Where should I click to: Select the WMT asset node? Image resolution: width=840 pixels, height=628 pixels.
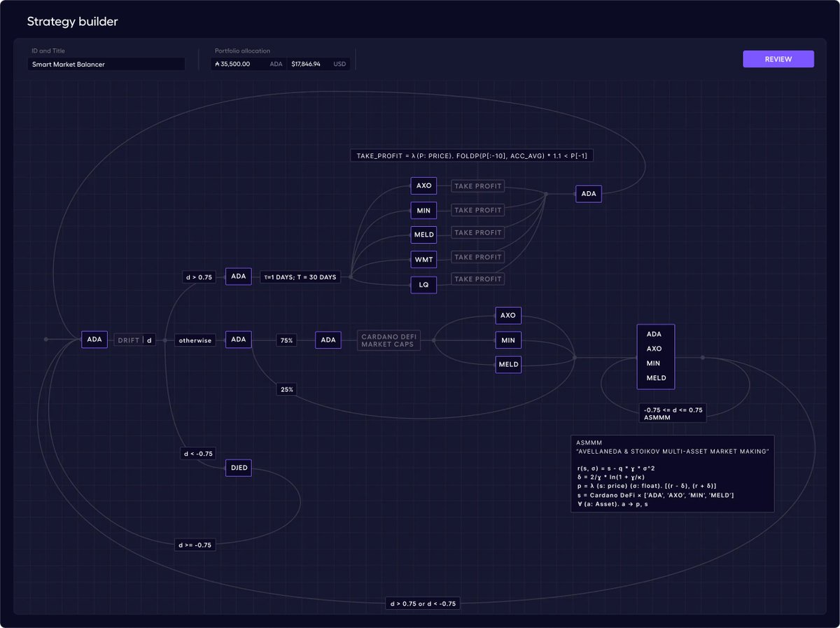[x=424, y=260]
